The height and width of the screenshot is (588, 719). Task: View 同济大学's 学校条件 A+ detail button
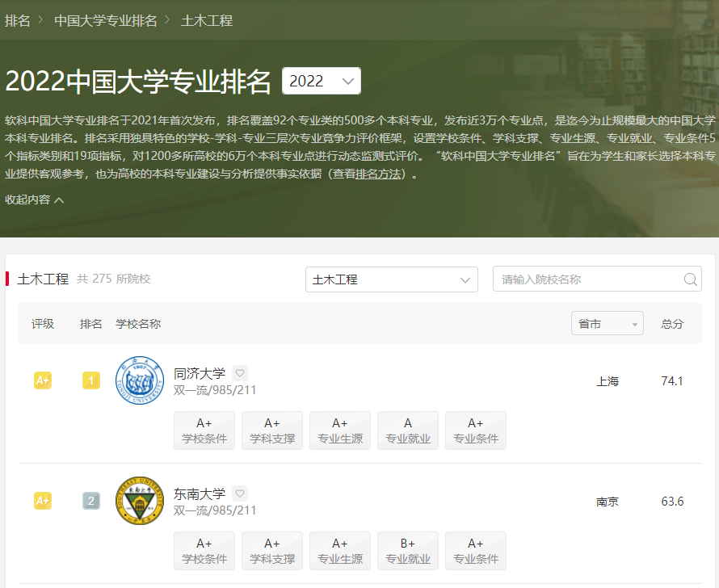tap(204, 430)
